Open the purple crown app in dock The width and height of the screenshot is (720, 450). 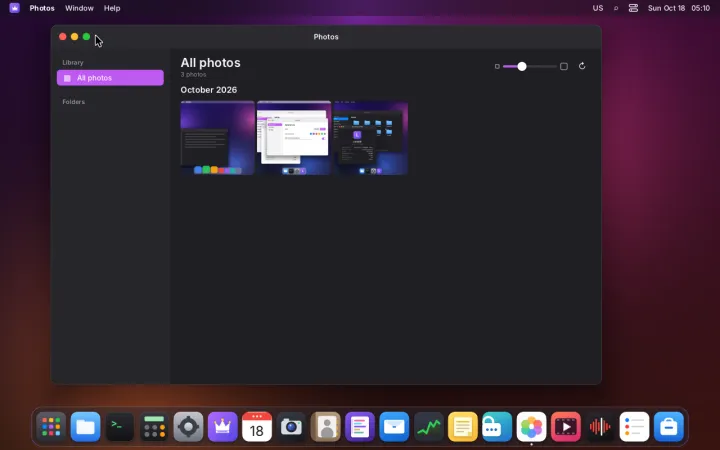tap(223, 427)
